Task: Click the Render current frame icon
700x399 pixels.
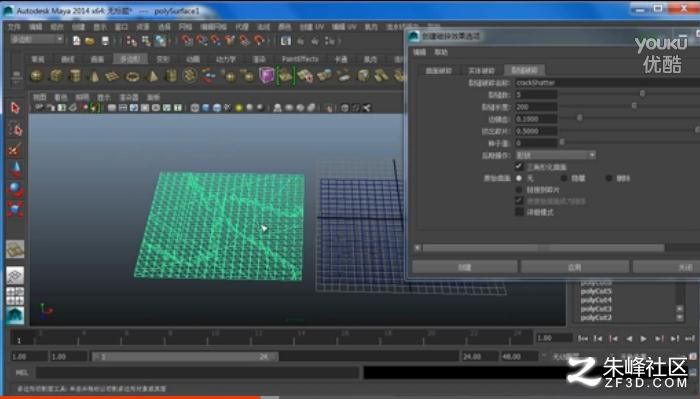Action: (x=286, y=41)
